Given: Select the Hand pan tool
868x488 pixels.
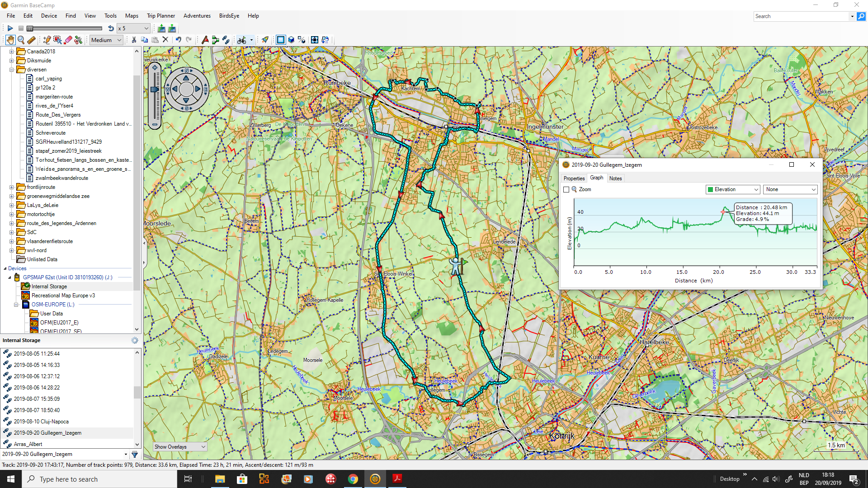Looking at the screenshot, I should (x=10, y=40).
